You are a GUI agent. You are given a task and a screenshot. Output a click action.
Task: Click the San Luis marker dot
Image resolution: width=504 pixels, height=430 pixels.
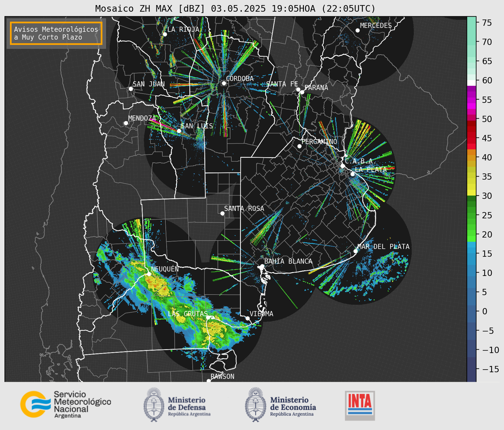click(179, 131)
